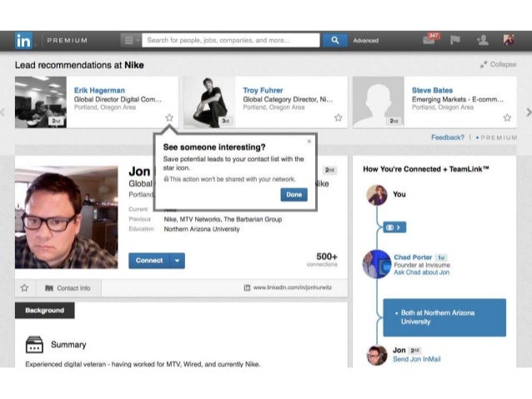
Task: Click the Nike, MTV Networks previous employers text
Action: 223,219
